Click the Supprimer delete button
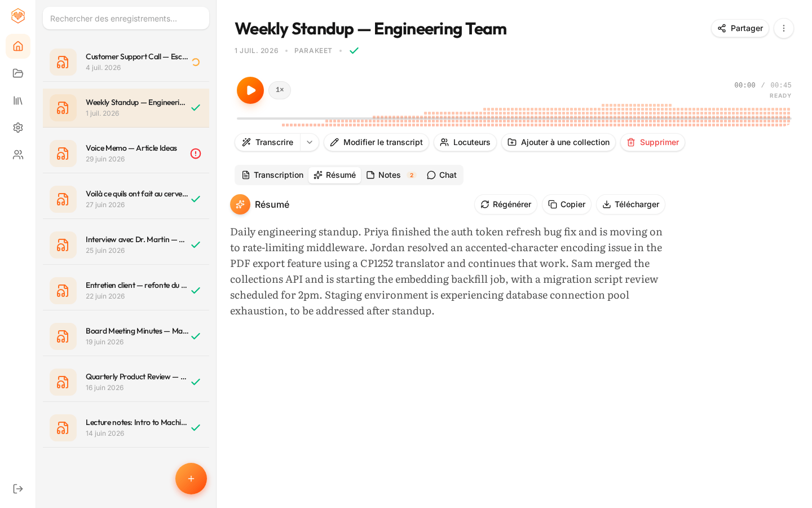Screen dimensions: 812x508 point(652,142)
